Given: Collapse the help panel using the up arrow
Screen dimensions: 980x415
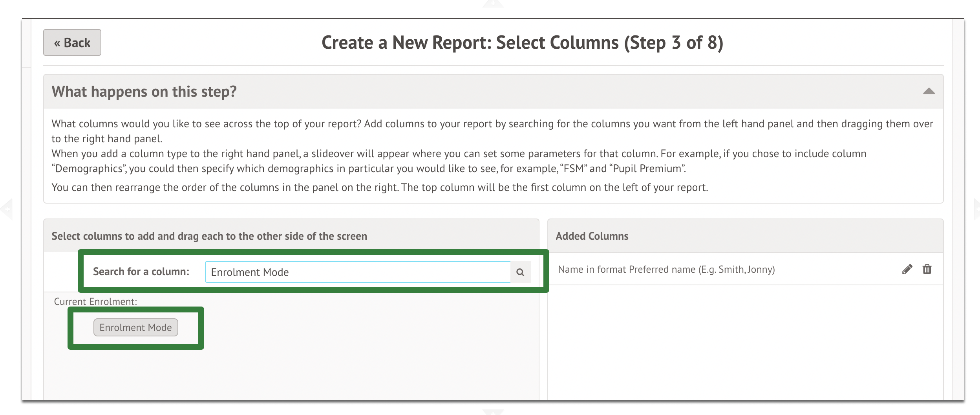Looking at the screenshot, I should tap(929, 91).
